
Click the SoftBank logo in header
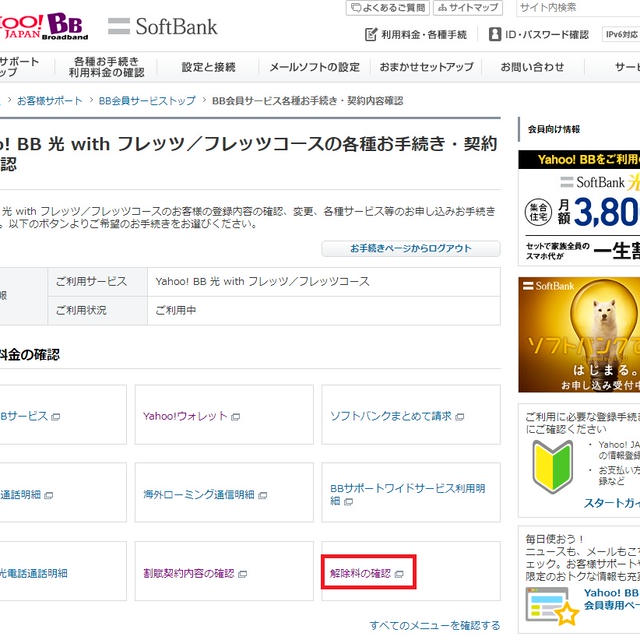pyautogui.click(x=162, y=27)
